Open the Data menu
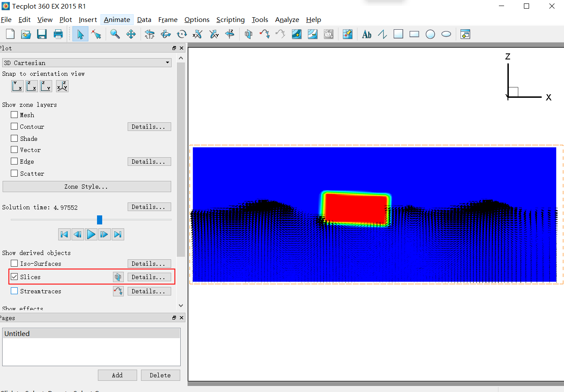Viewport: 564px width, 392px height. [144, 20]
